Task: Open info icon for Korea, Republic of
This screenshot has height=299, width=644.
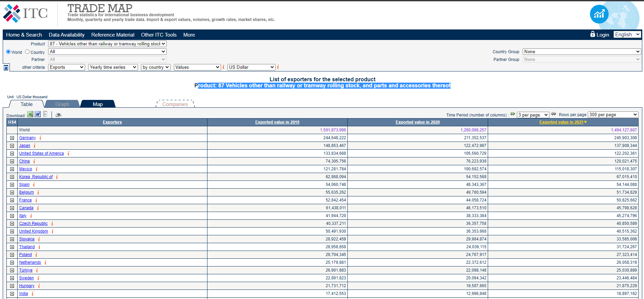Action: pyautogui.click(x=57, y=177)
